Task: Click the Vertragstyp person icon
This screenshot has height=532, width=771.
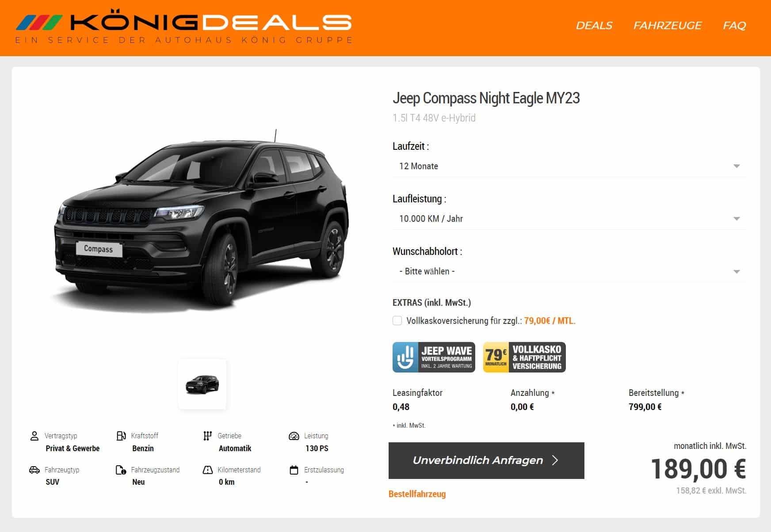Action: coord(34,436)
